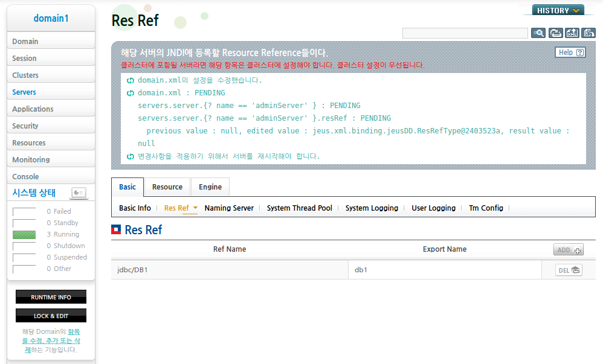Screen dimensions: 603x364
Task: Click the refresh arrow toolbar icon
Action: tap(555, 33)
